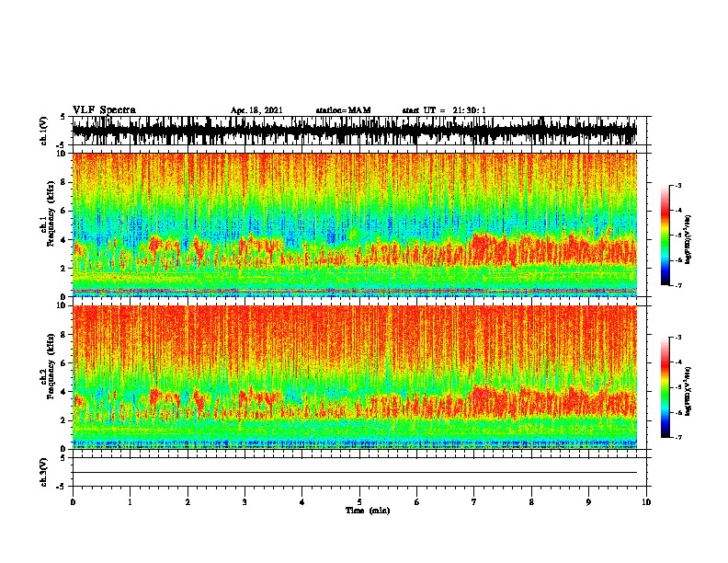Select the 'start UT = 21:30: 1' header text
Screen dimensions: 728x563
pos(444,110)
